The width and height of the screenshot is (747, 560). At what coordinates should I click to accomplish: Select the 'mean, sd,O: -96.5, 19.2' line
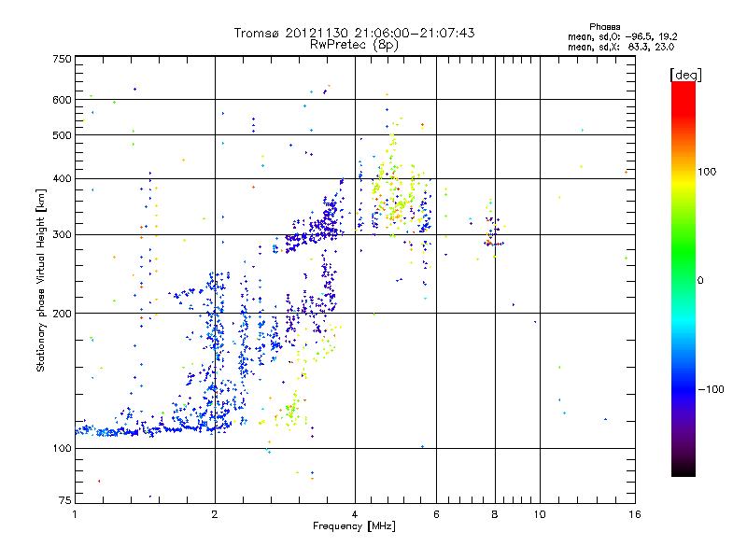[x=622, y=36]
